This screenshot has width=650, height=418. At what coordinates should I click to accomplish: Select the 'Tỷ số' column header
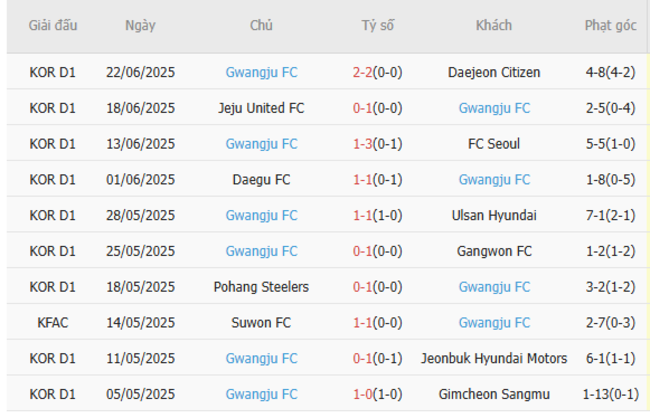click(x=378, y=26)
